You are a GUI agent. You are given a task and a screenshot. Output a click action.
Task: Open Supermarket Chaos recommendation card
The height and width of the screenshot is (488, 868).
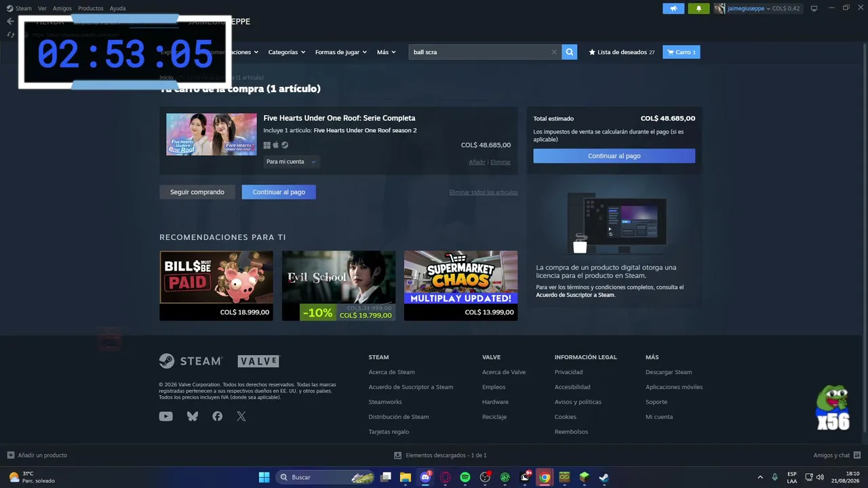(460, 285)
